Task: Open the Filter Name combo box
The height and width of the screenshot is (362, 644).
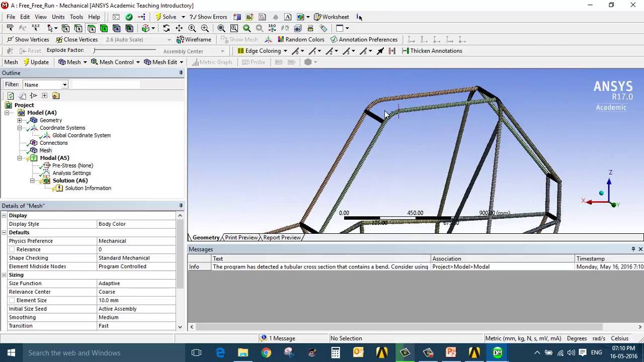Action: (45, 84)
